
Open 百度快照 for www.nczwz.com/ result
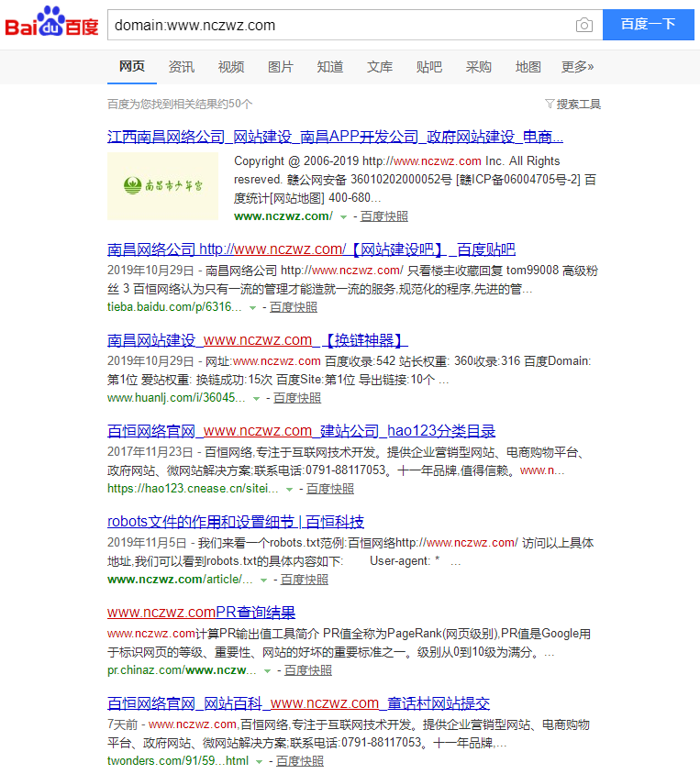click(x=384, y=216)
